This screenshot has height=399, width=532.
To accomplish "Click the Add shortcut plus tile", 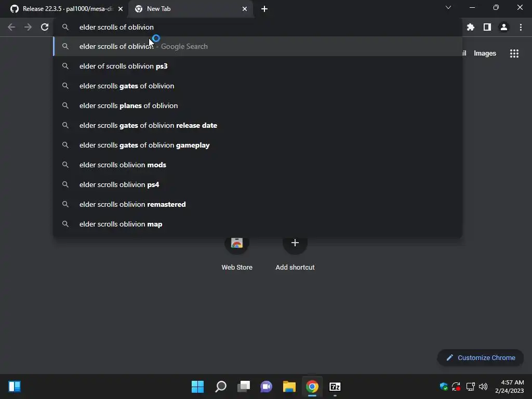I will (295, 254).
